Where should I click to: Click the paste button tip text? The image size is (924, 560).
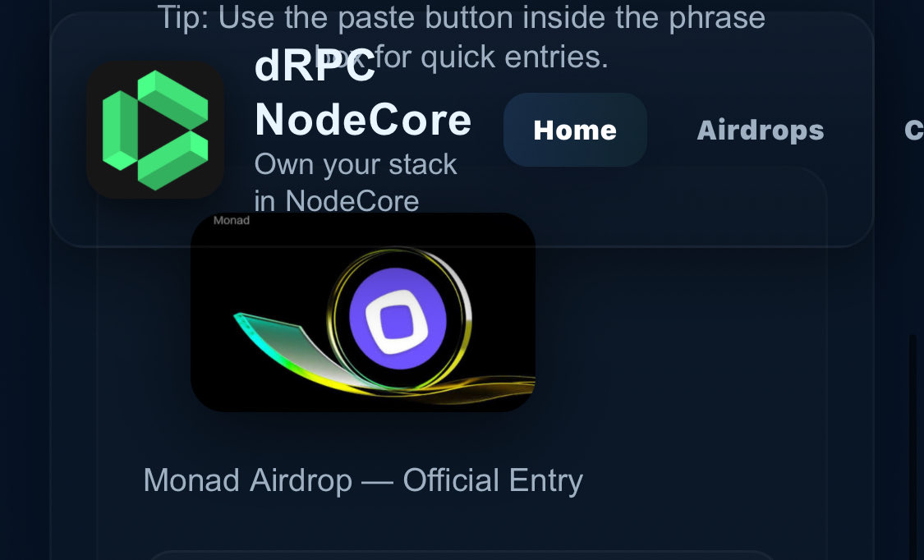(462, 36)
